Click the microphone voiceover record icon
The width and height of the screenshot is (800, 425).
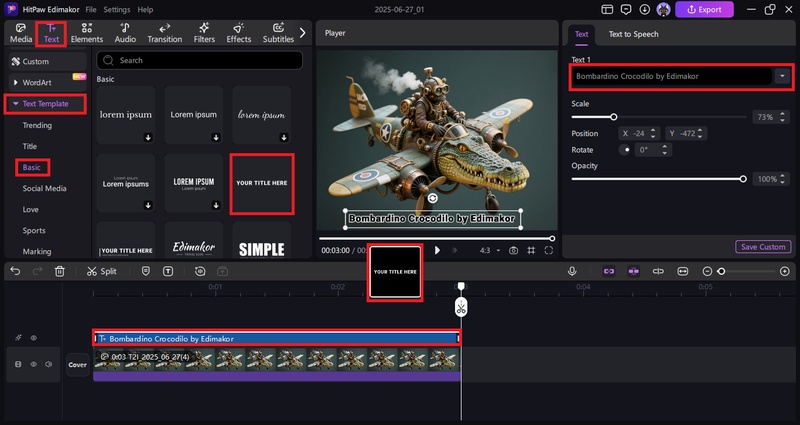point(573,271)
